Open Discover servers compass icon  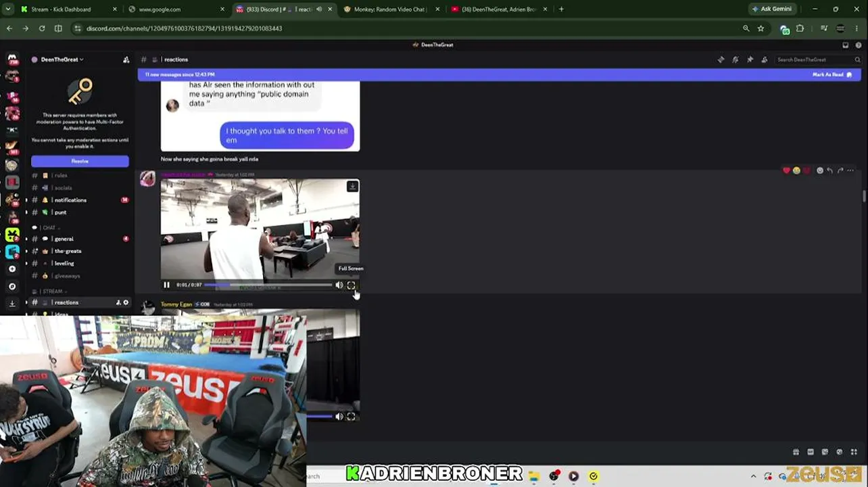(12, 286)
